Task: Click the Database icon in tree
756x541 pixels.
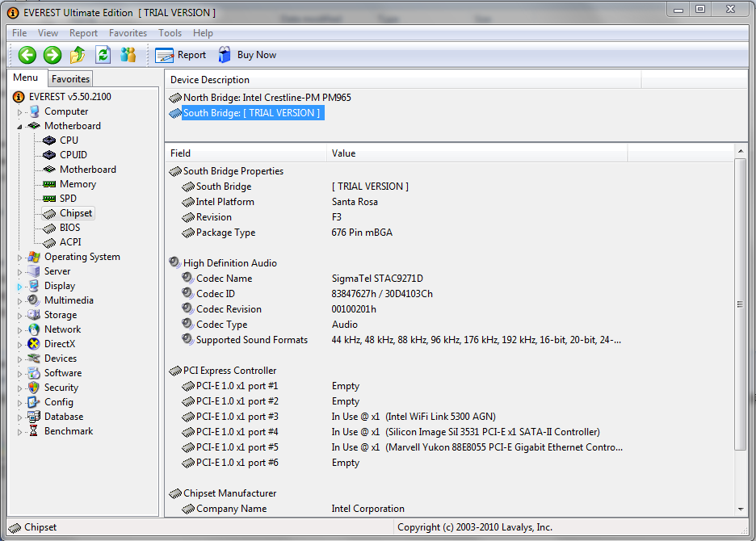Action: 34,417
